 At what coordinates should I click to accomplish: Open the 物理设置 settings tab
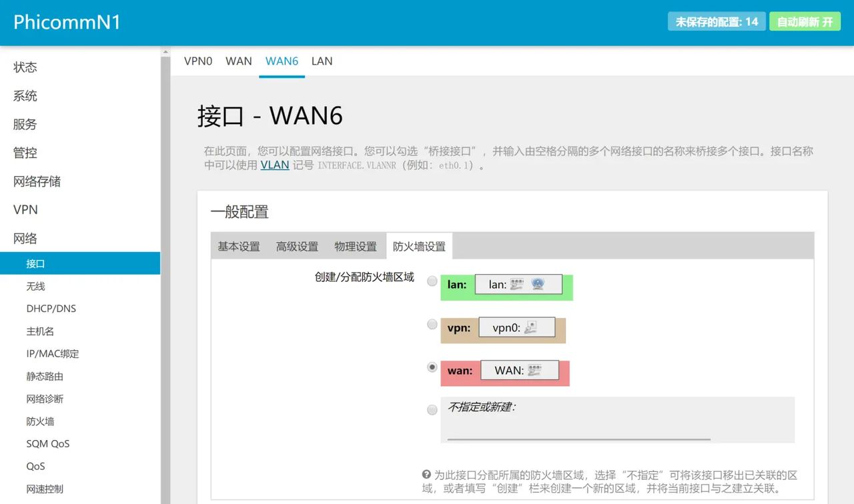coord(356,246)
